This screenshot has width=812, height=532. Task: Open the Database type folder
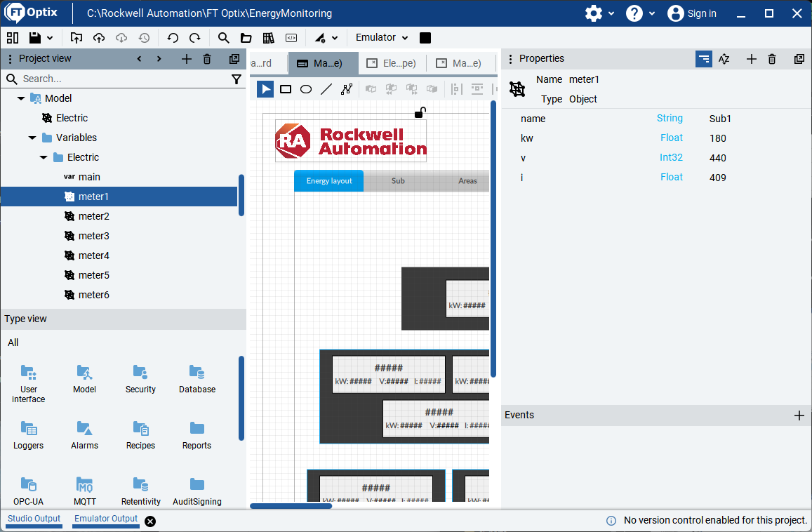(197, 379)
